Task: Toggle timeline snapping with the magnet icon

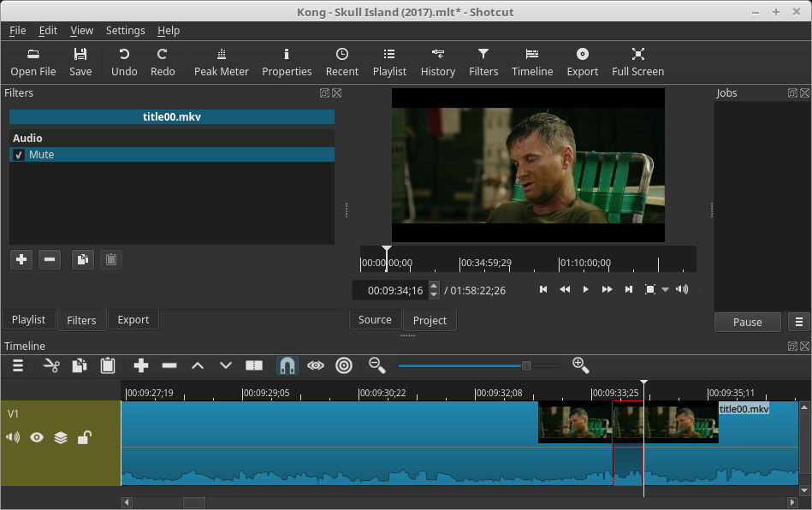Action: tap(287, 365)
